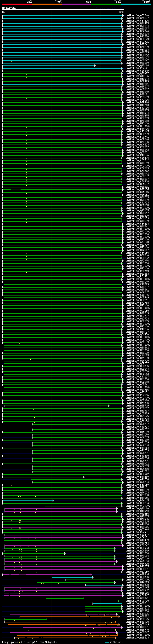153x644 pixels.
Task: Click the UniRef100_Q4PAT1 label
Action: [x=137, y=84]
